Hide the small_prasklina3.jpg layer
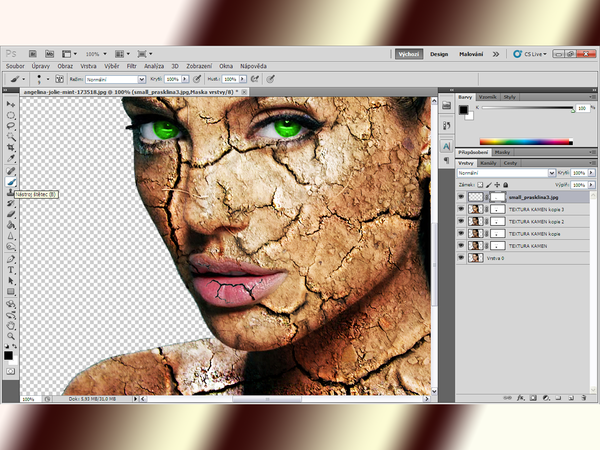Viewport: 600px width, 450px height. click(x=461, y=198)
